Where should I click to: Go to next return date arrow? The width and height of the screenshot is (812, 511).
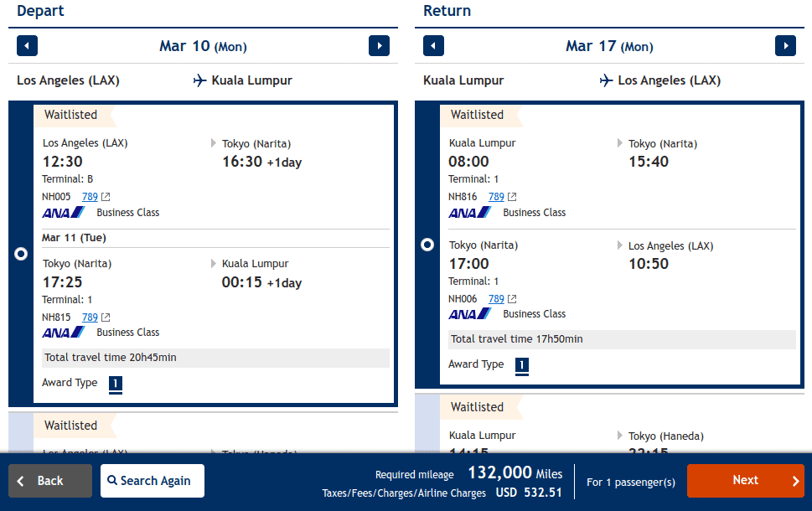785,46
